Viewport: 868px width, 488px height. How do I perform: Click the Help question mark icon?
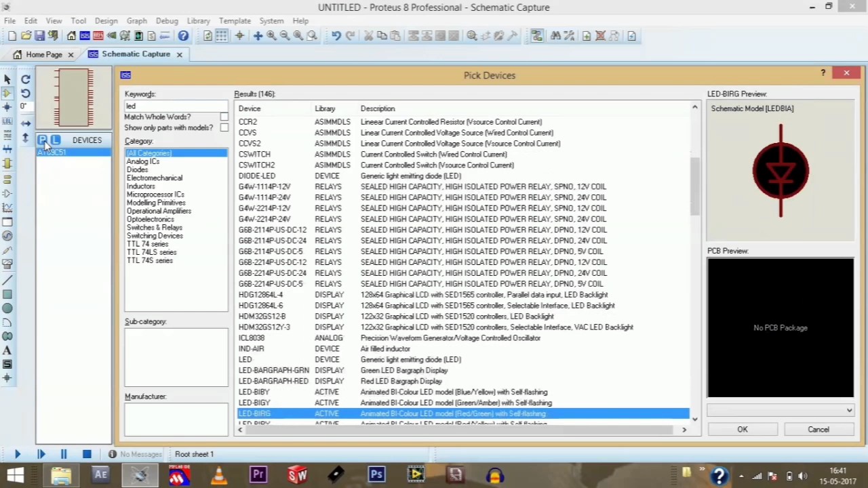point(183,36)
